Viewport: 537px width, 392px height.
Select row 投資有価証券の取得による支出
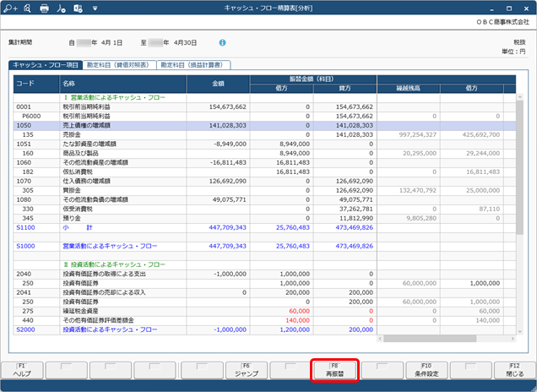point(264,274)
